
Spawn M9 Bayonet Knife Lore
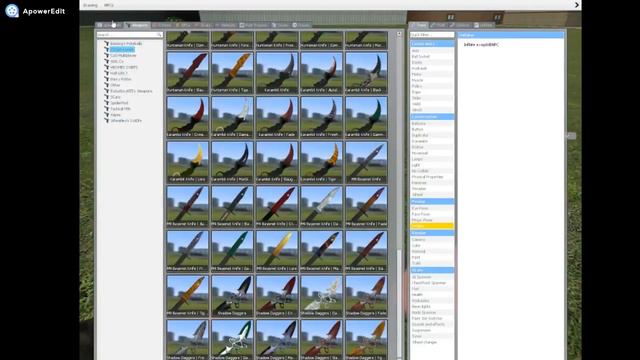click(277, 251)
